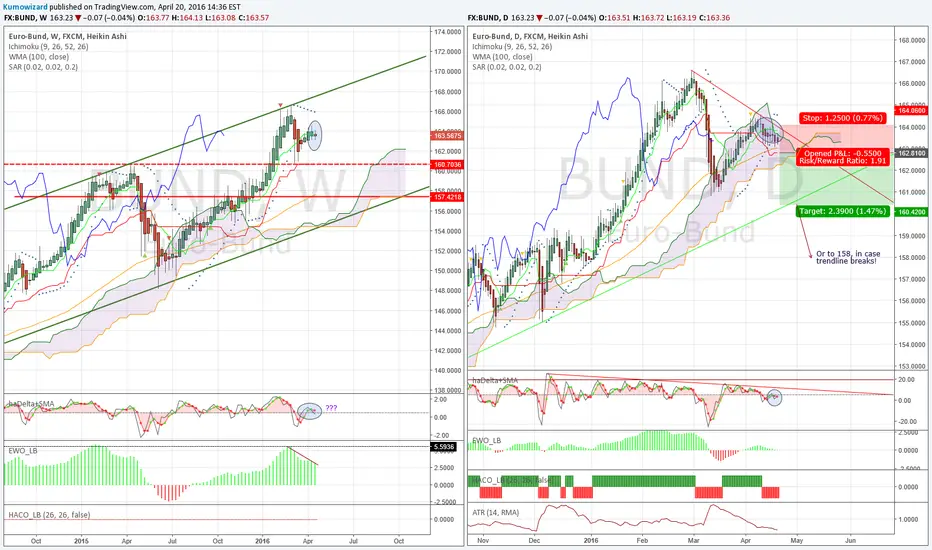The height and width of the screenshot is (550, 932).
Task: Click Feb on daily time axis
Action: [642, 540]
